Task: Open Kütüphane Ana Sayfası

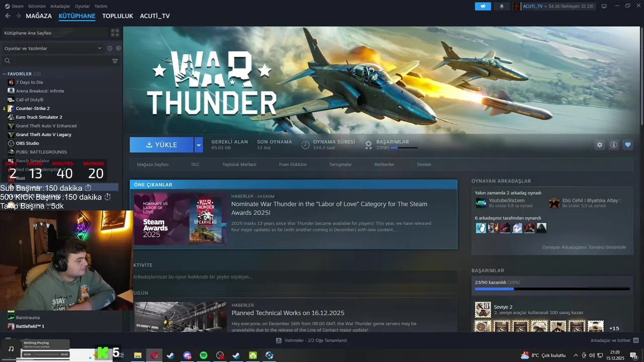Action: [x=54, y=33]
